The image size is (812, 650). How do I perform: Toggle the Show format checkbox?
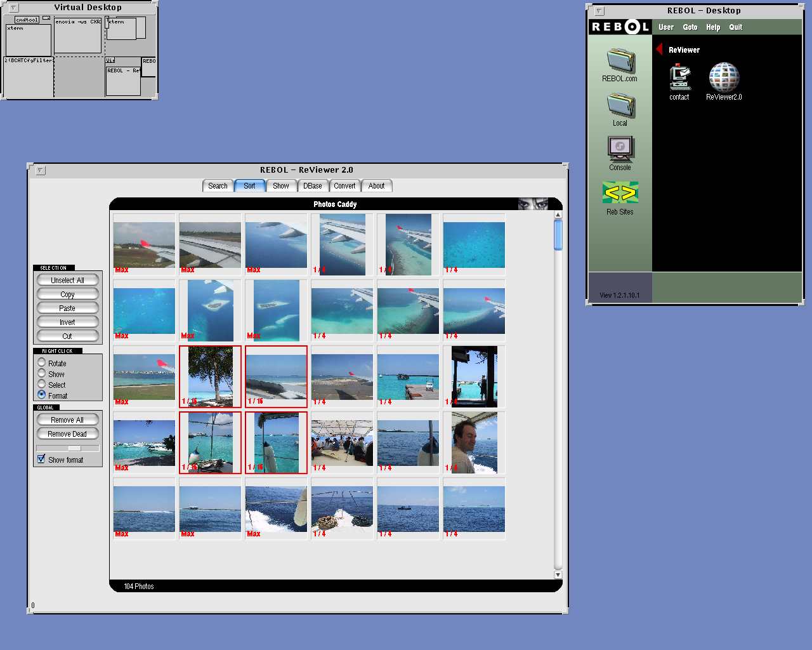click(x=41, y=459)
